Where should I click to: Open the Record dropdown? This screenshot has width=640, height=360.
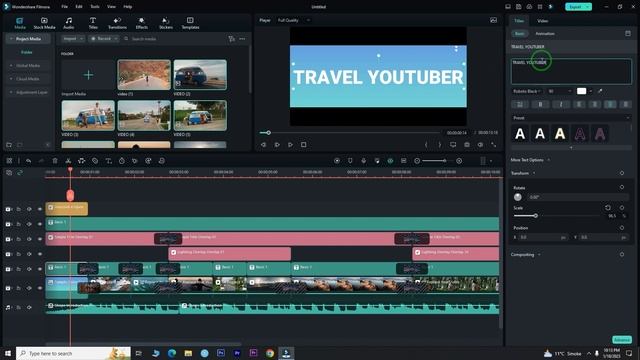coord(104,39)
